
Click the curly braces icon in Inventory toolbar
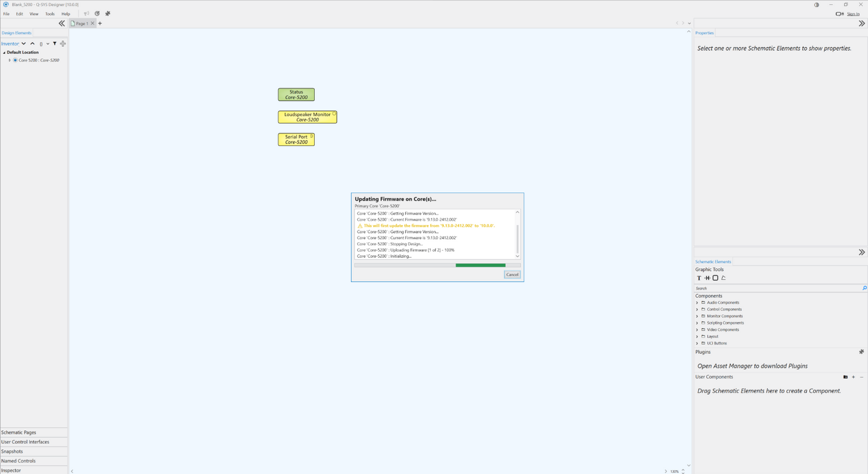tap(41, 44)
